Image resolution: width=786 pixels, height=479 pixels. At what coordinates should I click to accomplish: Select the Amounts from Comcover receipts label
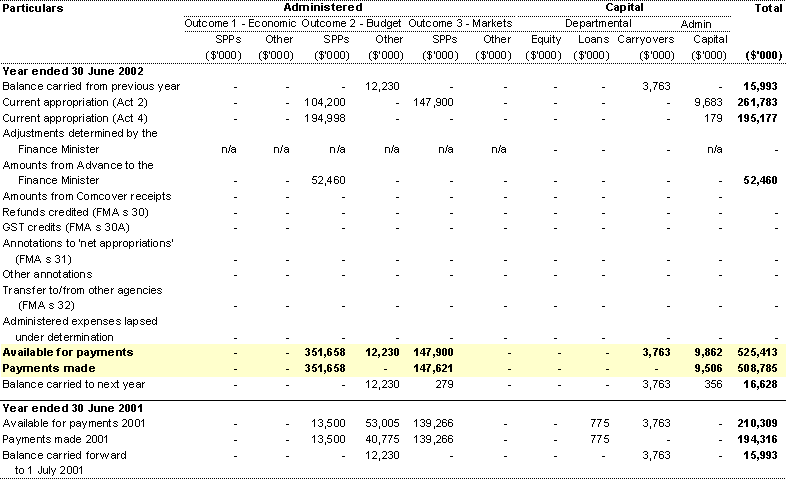tap(83, 196)
